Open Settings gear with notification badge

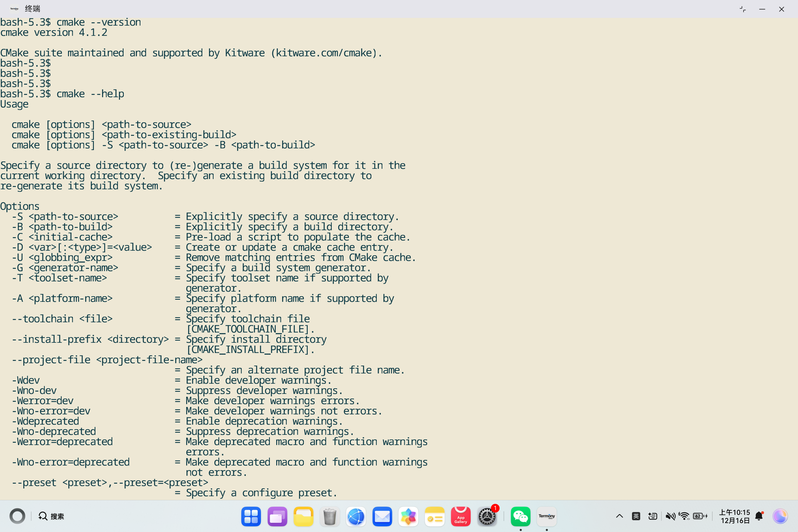487,516
